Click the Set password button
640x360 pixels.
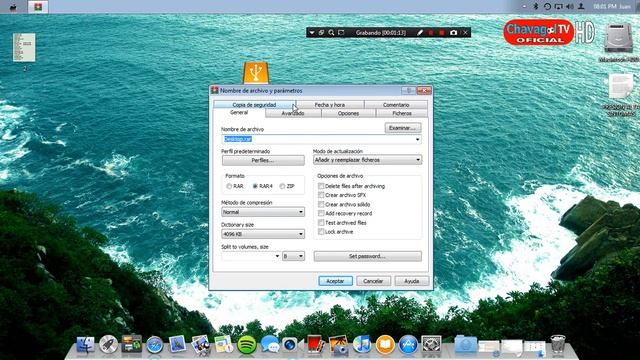click(x=367, y=256)
